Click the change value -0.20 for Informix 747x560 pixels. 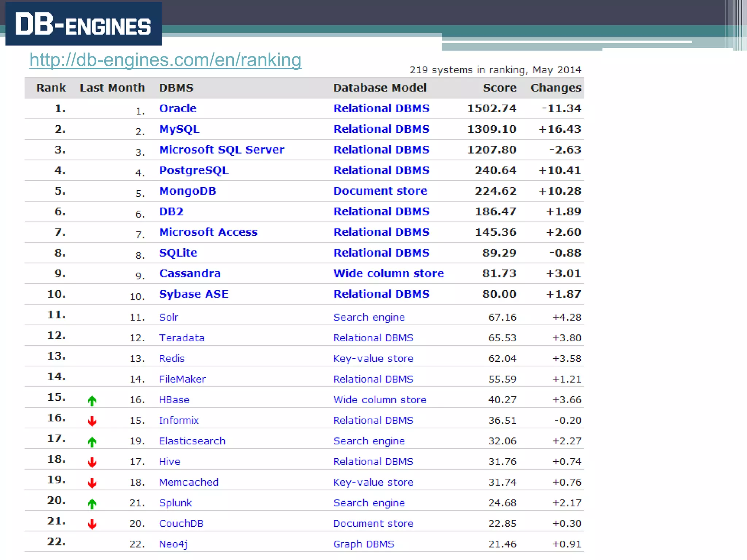click(568, 420)
